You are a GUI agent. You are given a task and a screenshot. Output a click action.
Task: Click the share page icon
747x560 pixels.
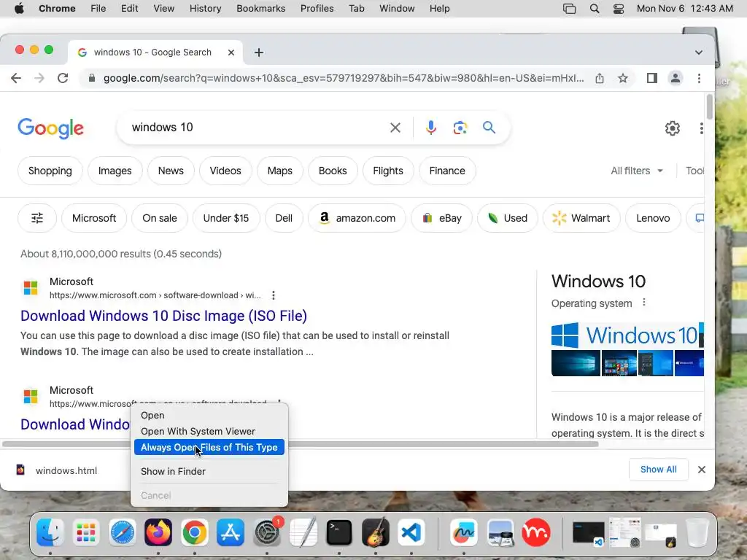[600, 78]
